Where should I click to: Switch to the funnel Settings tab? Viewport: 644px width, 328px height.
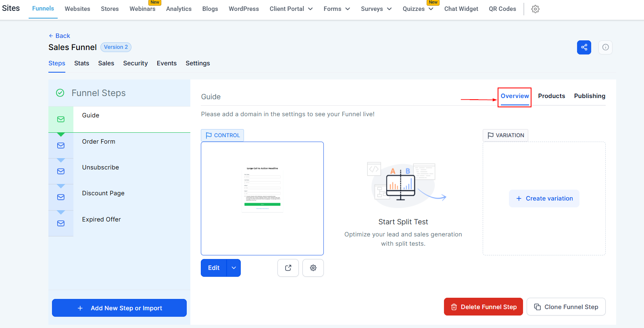198,63
